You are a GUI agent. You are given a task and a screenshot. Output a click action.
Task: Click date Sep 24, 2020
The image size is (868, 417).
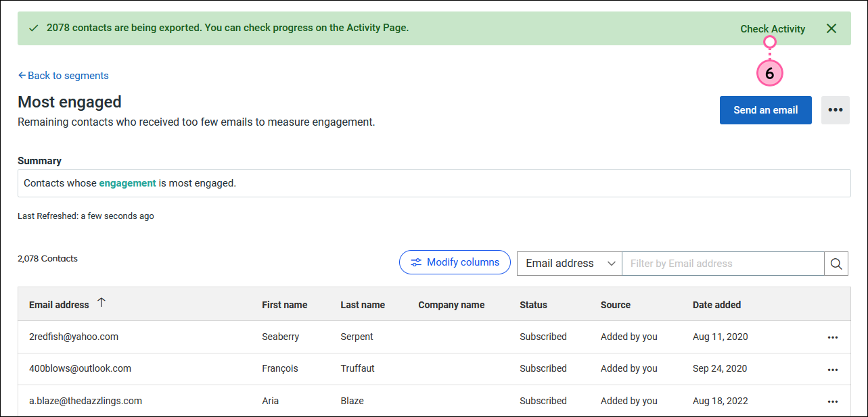pos(720,368)
